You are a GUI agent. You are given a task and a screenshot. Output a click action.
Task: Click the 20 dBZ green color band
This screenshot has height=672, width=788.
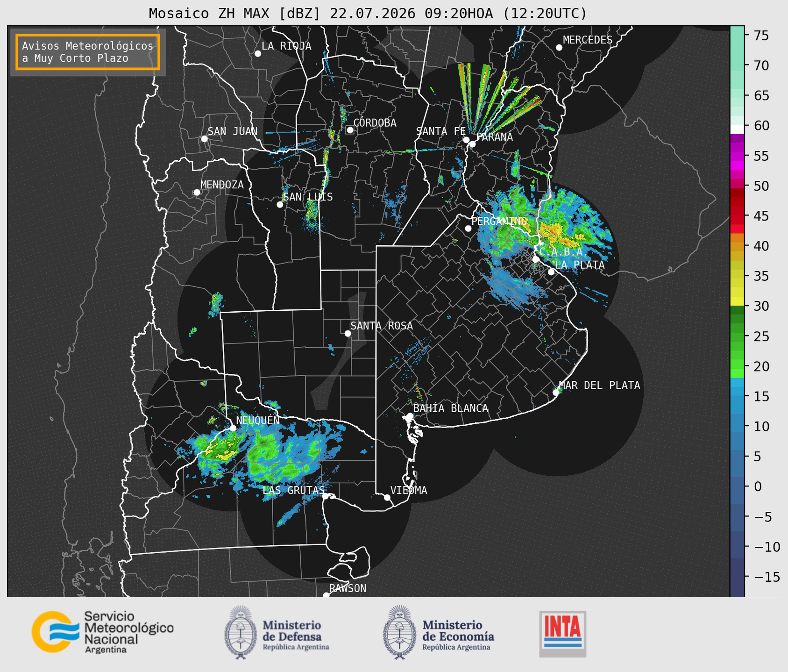pos(737,366)
